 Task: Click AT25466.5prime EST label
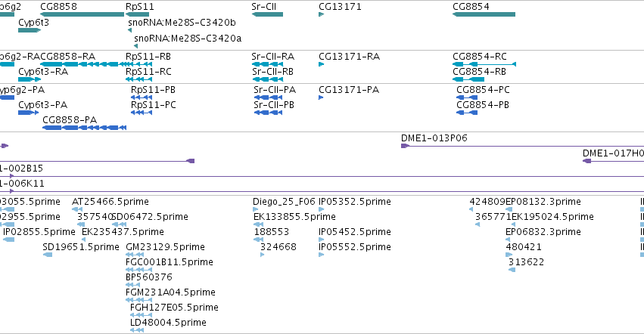110,202
